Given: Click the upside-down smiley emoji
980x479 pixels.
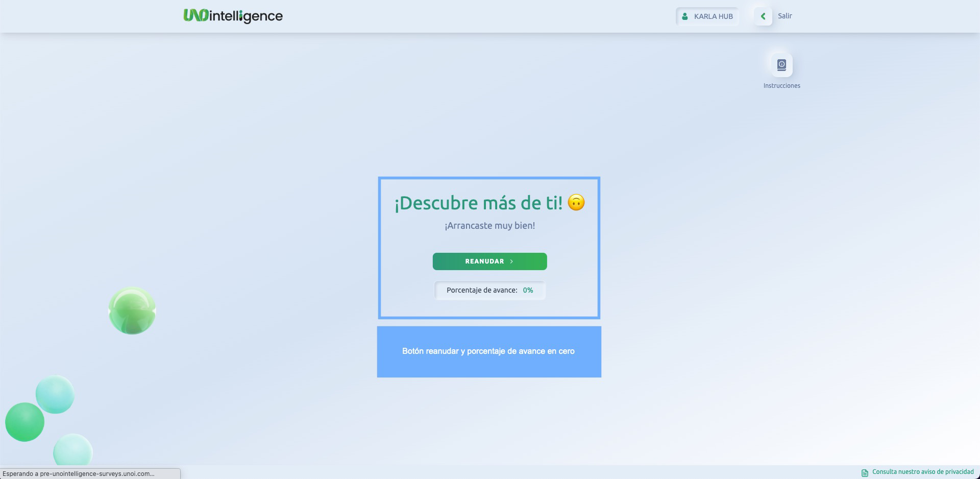Looking at the screenshot, I should pyautogui.click(x=576, y=203).
